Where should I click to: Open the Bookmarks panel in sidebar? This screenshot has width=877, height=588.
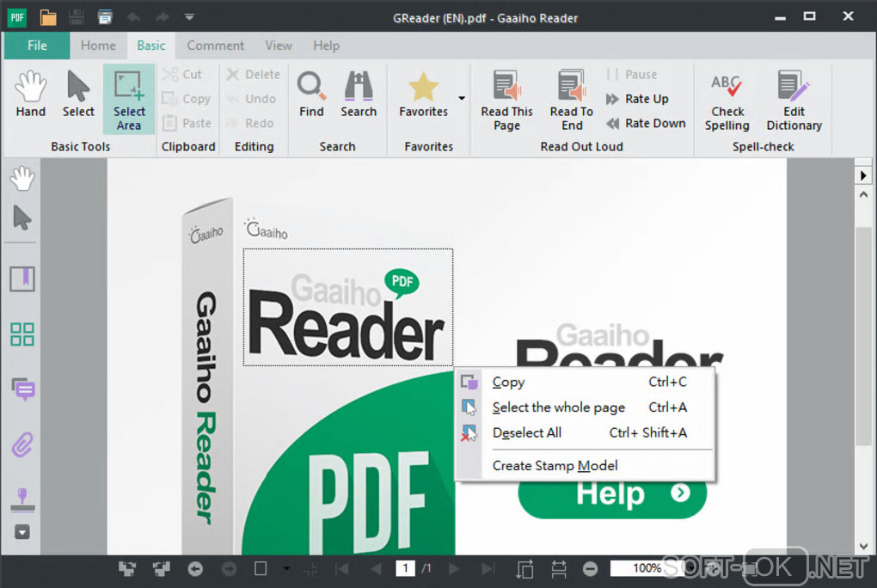[x=22, y=279]
